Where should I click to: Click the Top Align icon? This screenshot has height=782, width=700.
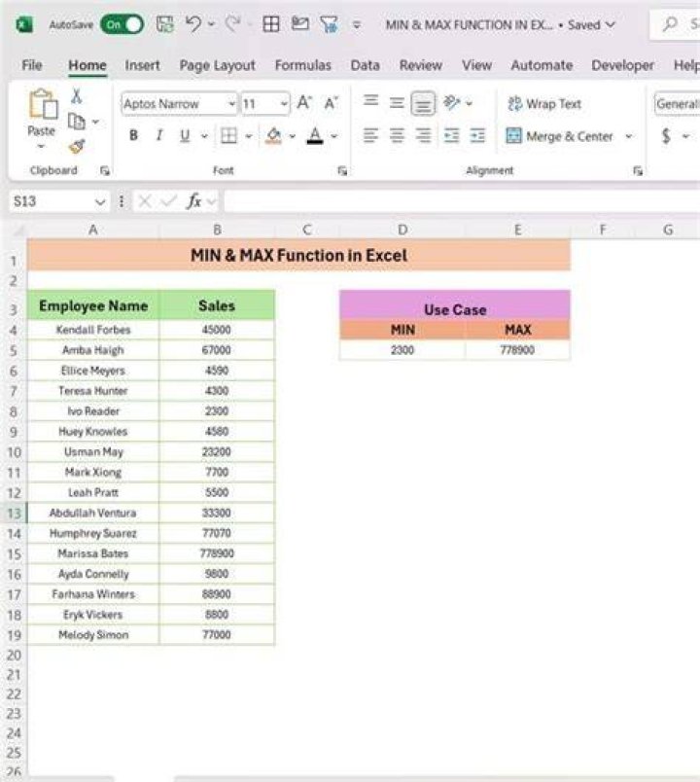(x=370, y=102)
